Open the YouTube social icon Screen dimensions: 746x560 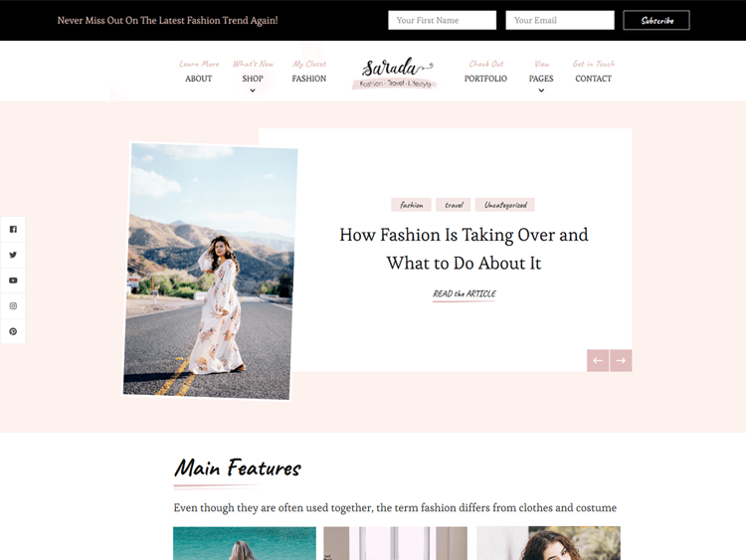point(13,280)
